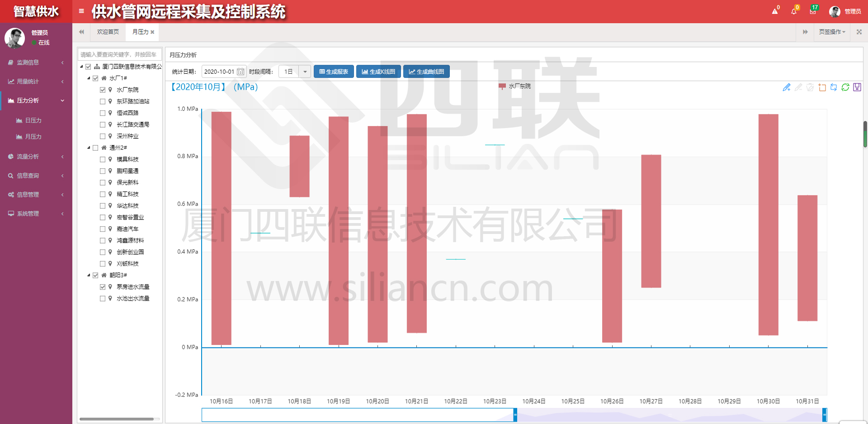Click the remove mark-line pencil tool

tap(798, 87)
